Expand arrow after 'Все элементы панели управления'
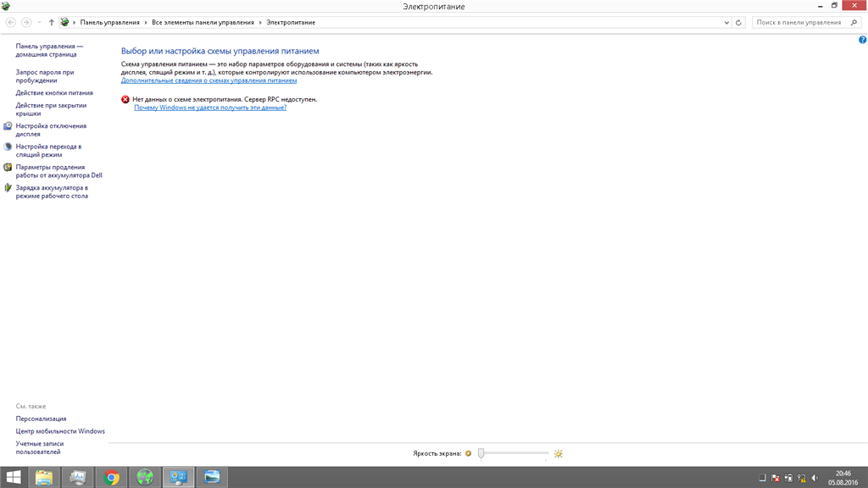This screenshot has height=488, width=868. (260, 23)
